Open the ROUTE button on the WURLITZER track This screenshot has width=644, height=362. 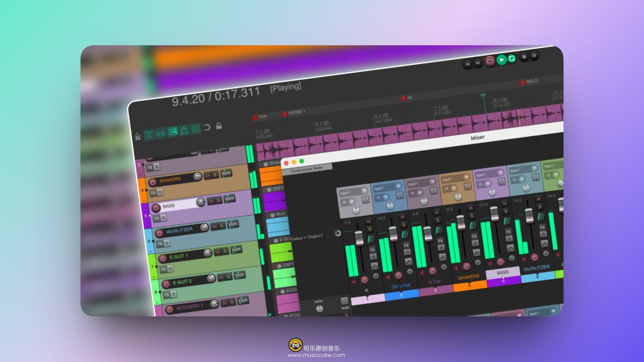(233, 224)
